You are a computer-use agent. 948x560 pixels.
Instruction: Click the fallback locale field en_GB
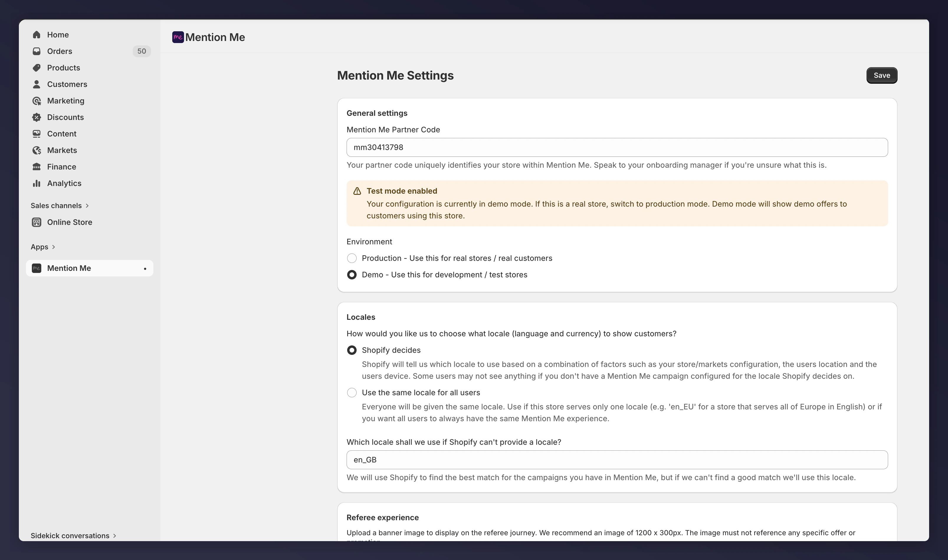click(617, 460)
